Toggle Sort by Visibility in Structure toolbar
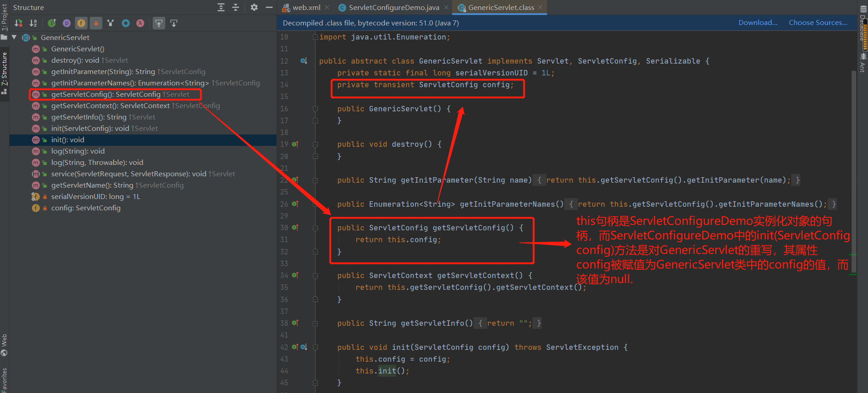 (x=19, y=23)
